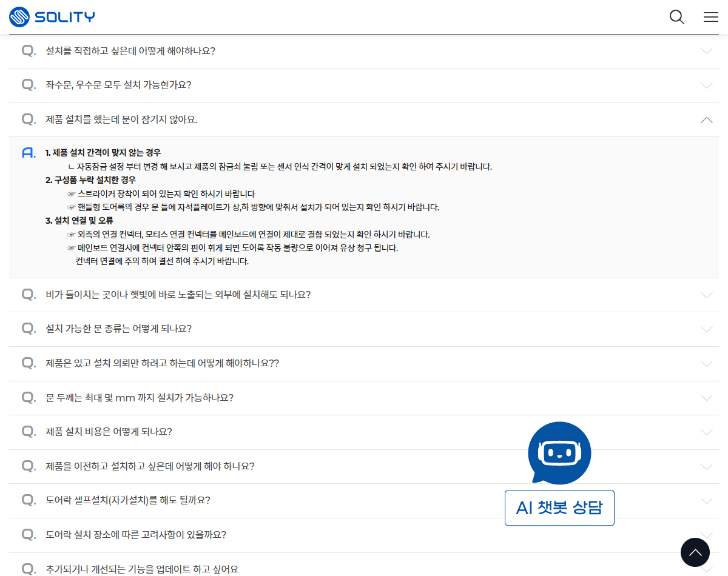Expand chevron for 이전하고 설치하고 싶은데 question
Image resolution: width=728 pixels, height=576 pixels.
pos(707,467)
